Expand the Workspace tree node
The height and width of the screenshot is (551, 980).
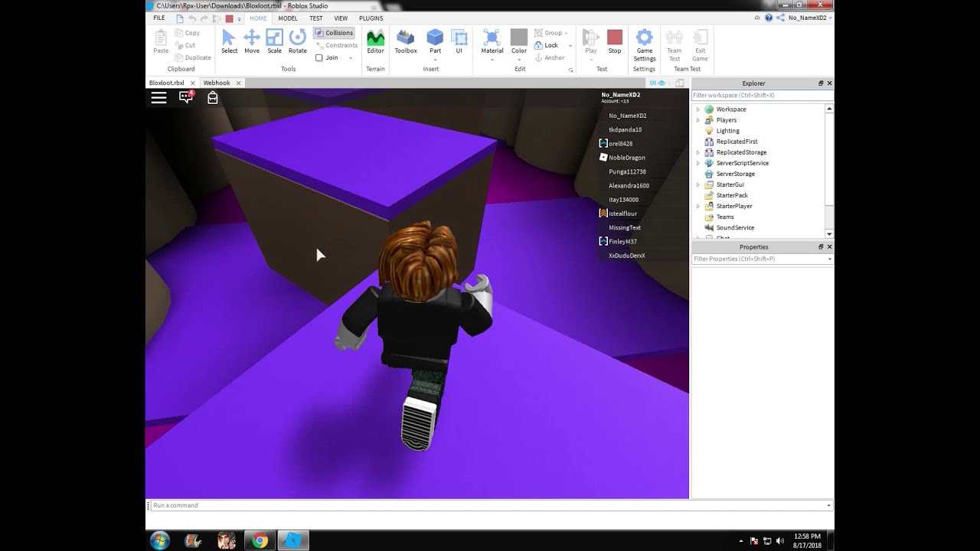pyautogui.click(x=698, y=109)
